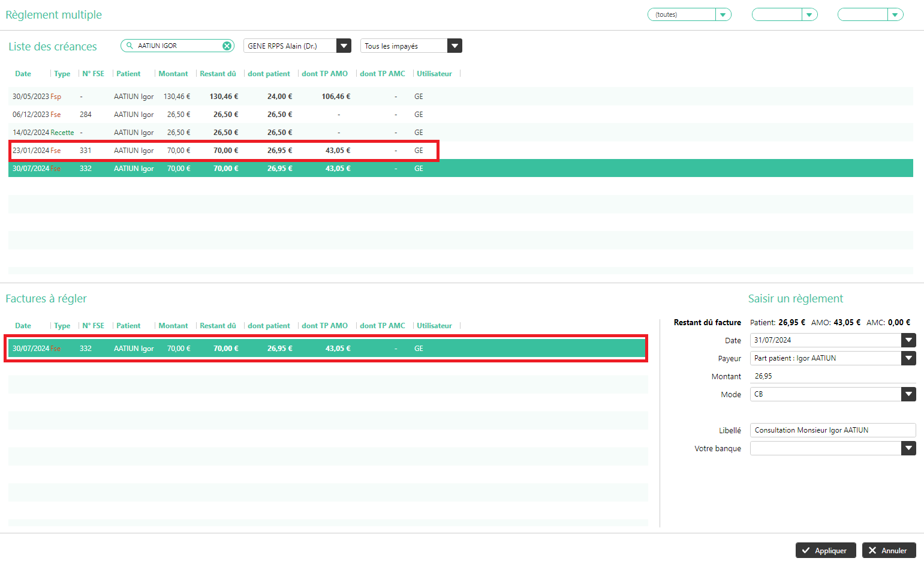
Task: Expand the Tous les impayés filter
Action: pyautogui.click(x=455, y=46)
